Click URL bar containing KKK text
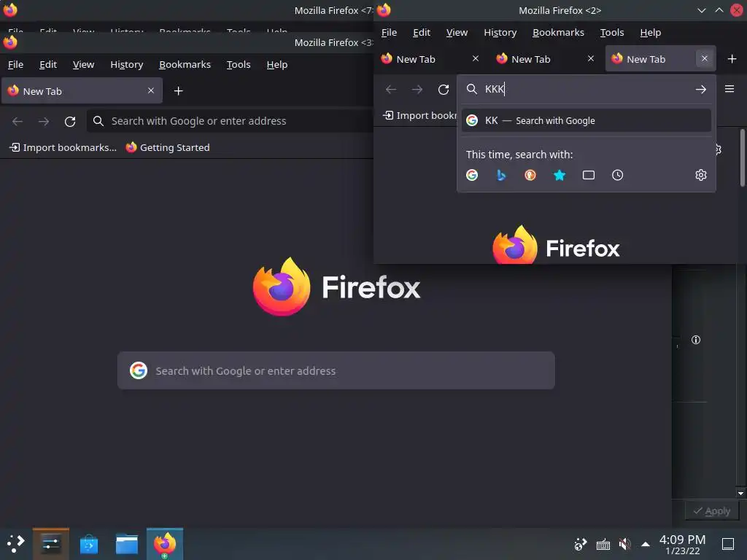 point(586,89)
